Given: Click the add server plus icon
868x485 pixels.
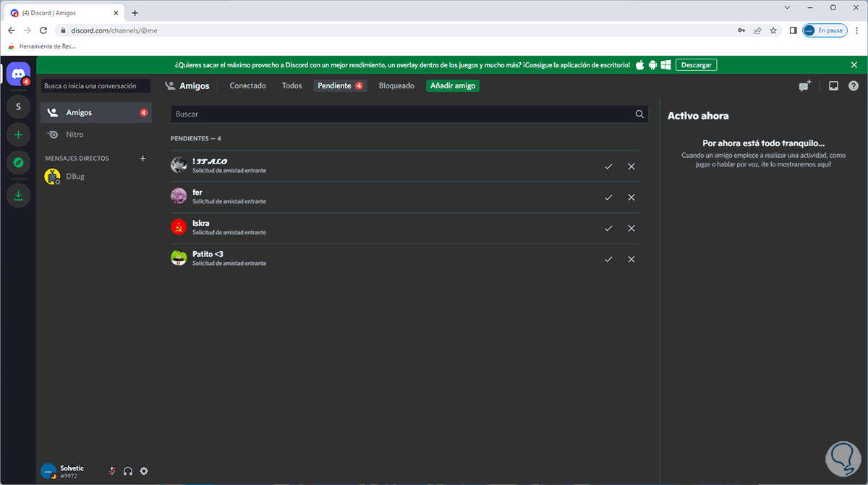Looking at the screenshot, I should [x=18, y=135].
